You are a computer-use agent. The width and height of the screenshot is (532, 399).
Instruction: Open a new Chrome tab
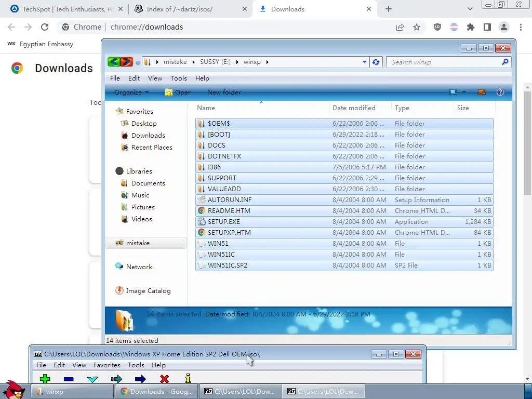coord(389,9)
